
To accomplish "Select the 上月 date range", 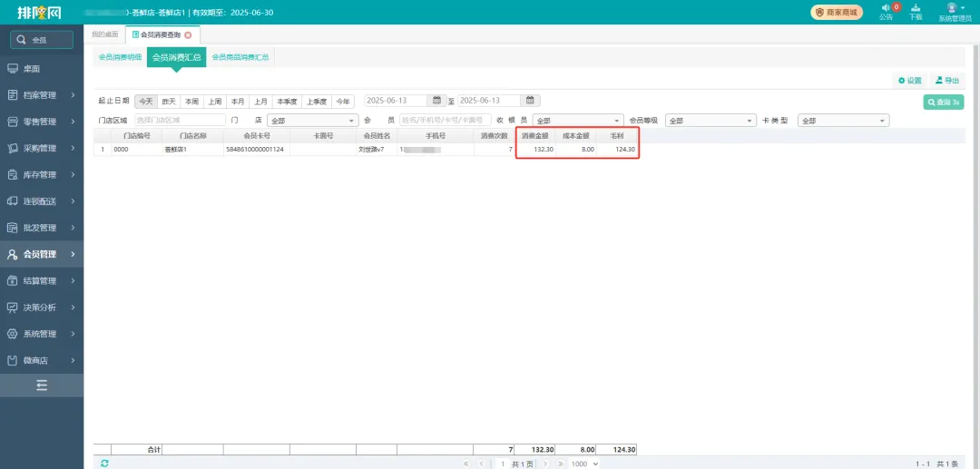I will click(260, 102).
